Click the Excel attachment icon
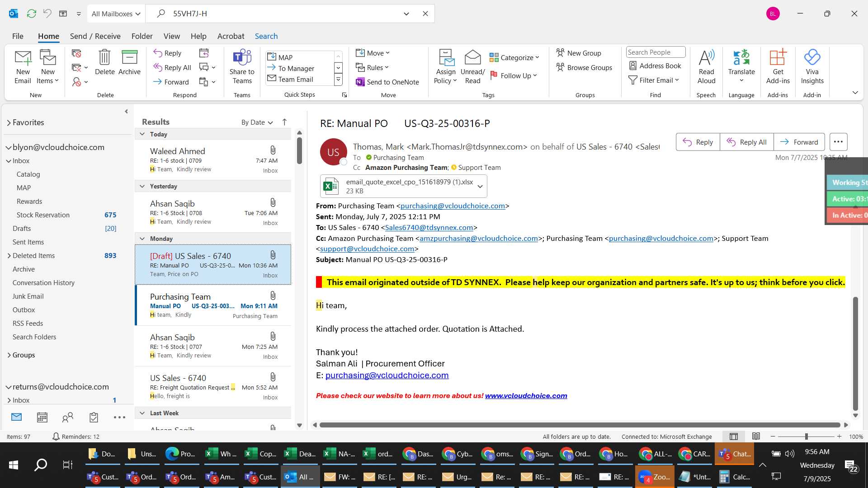Screen dimensions: 868x488 [330, 186]
